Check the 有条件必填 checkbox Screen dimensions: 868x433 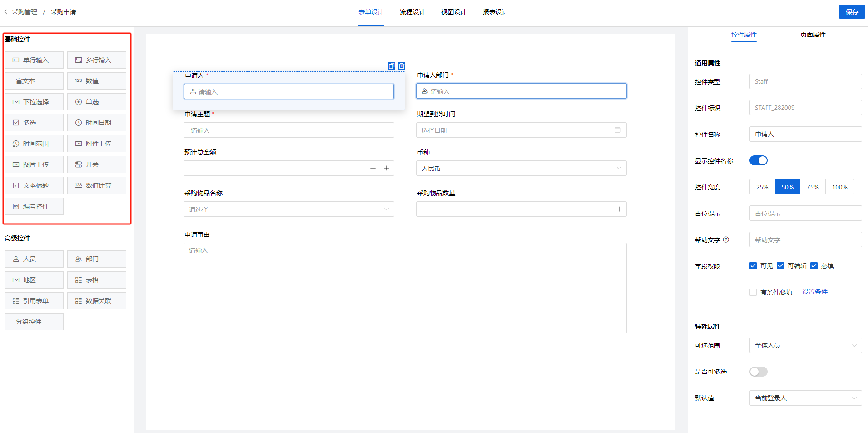click(753, 292)
